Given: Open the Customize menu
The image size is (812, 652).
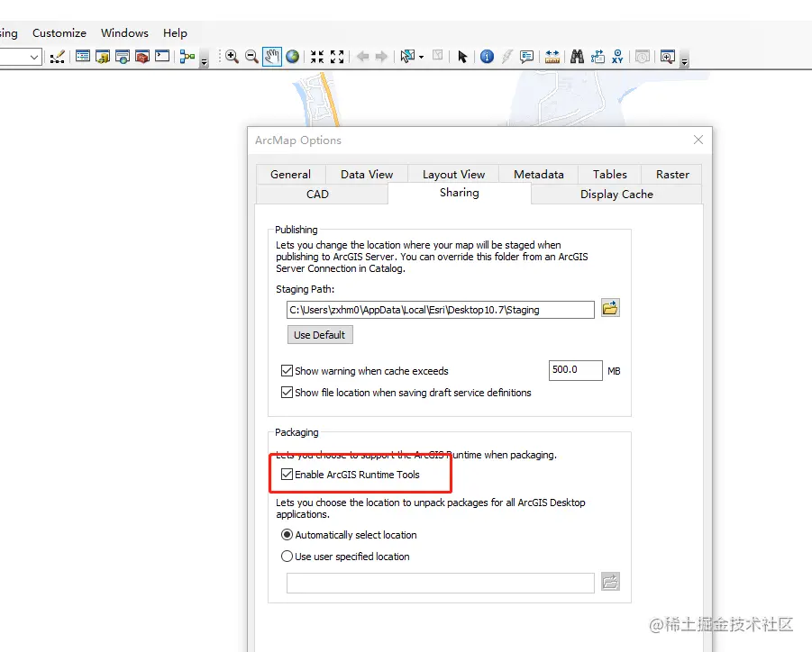Looking at the screenshot, I should click(x=59, y=33).
